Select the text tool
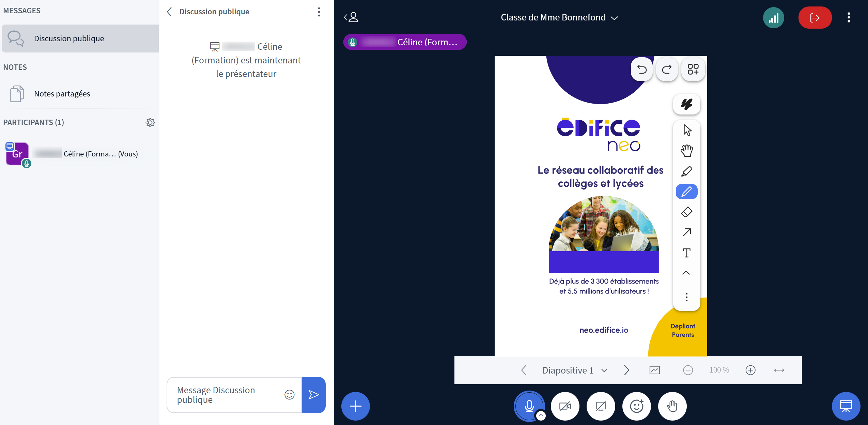The image size is (868, 425). pos(686,253)
